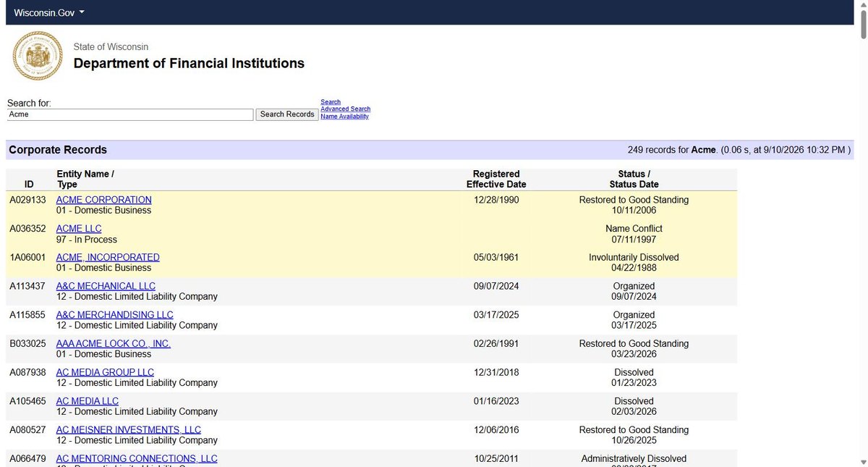Click the Corporate Records heading
The image size is (868, 467).
click(x=58, y=150)
